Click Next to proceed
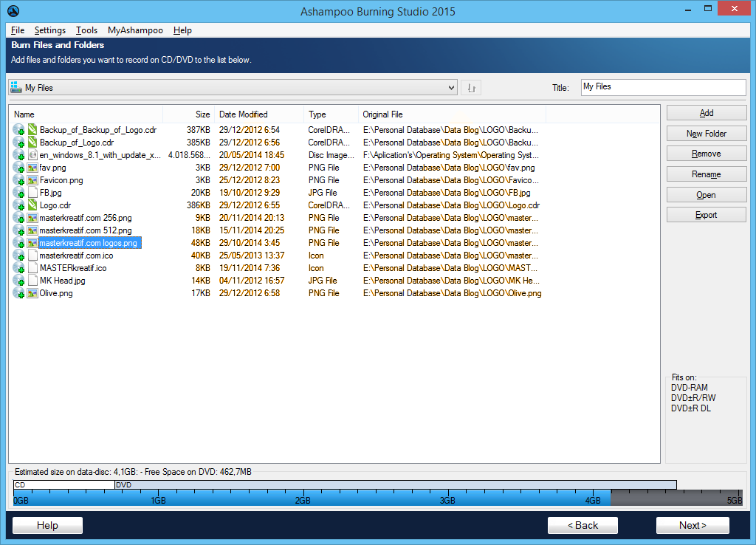 (x=693, y=525)
